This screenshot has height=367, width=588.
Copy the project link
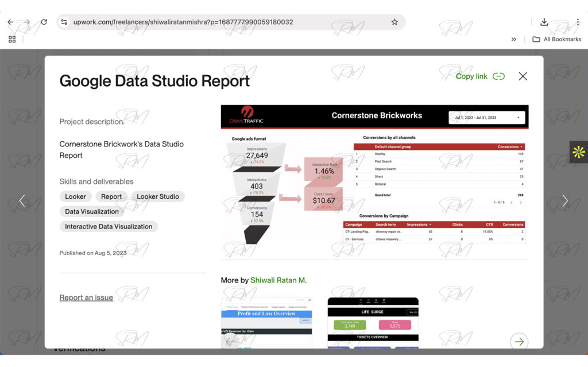[x=480, y=76]
